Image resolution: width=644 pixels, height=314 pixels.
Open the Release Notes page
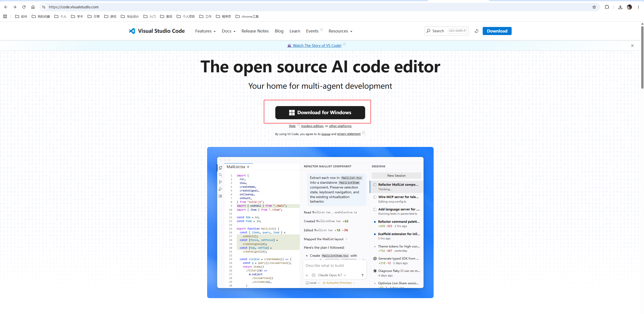point(255,31)
